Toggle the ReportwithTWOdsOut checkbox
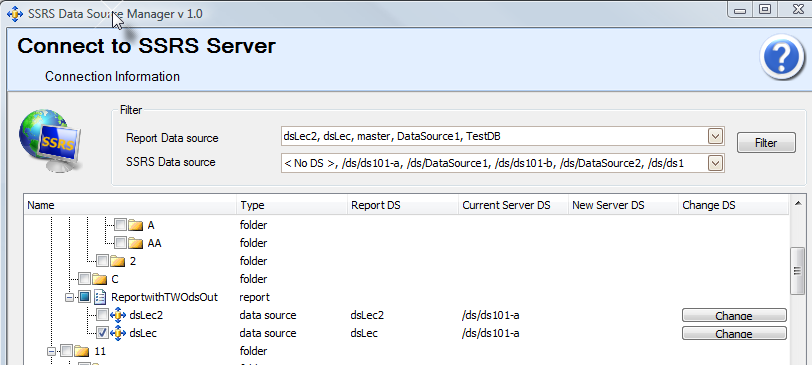 point(84,297)
